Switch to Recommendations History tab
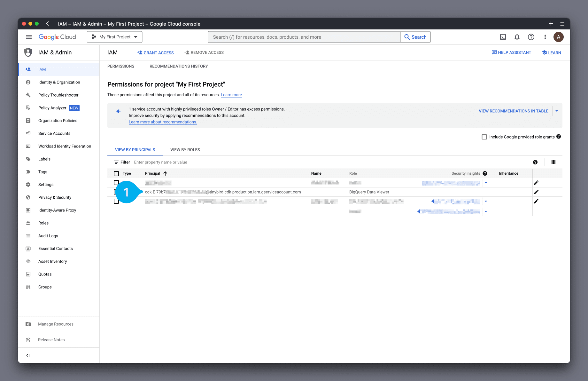This screenshot has width=588, height=381. point(179,66)
